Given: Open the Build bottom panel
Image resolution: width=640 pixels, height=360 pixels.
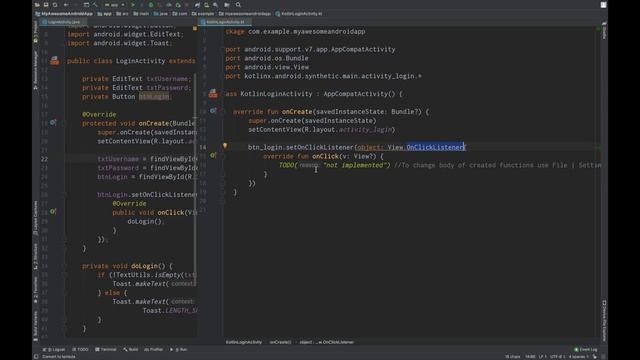Looking at the screenshot, I should [x=131, y=349].
